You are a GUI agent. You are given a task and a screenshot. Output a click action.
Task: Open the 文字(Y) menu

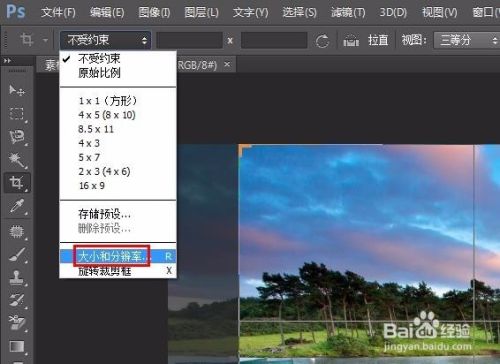click(250, 13)
